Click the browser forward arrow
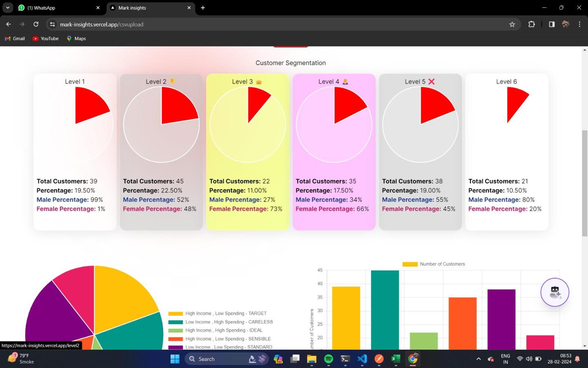This screenshot has height=368, width=588. pos(22,24)
